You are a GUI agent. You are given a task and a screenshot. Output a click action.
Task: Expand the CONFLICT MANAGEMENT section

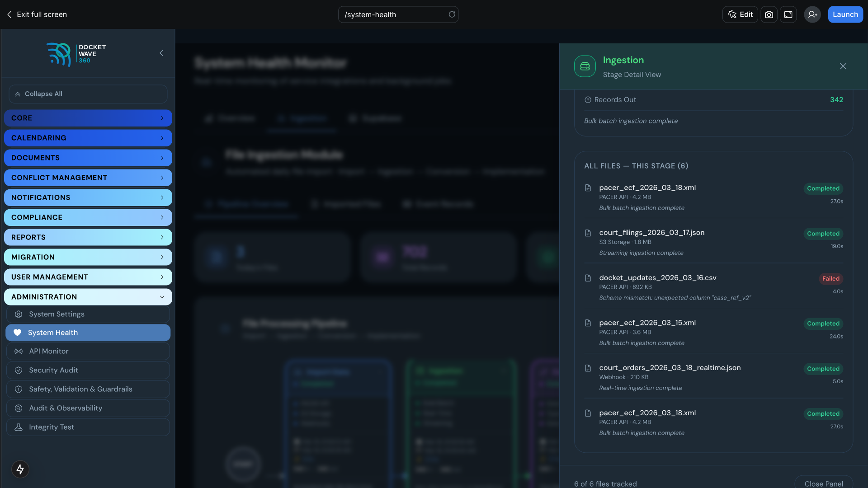88,178
